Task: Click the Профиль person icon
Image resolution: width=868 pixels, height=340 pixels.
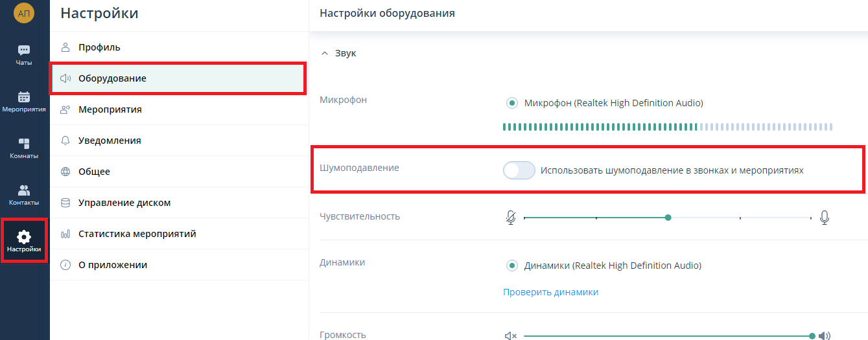Action: pos(65,47)
